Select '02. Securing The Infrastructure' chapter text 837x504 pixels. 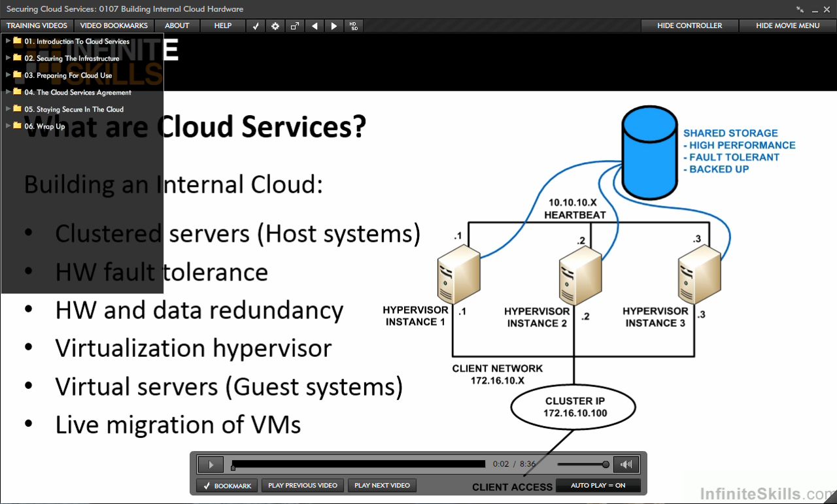point(72,58)
